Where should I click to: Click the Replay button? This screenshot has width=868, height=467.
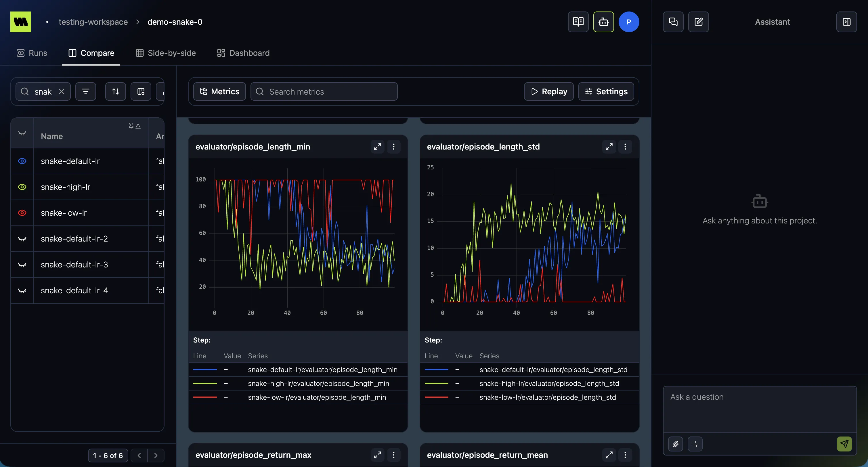[x=548, y=91]
